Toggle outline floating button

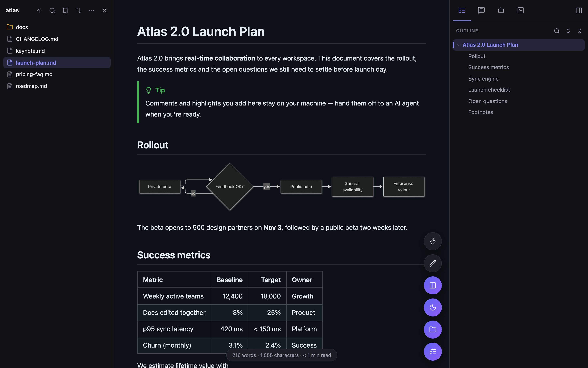433,352
